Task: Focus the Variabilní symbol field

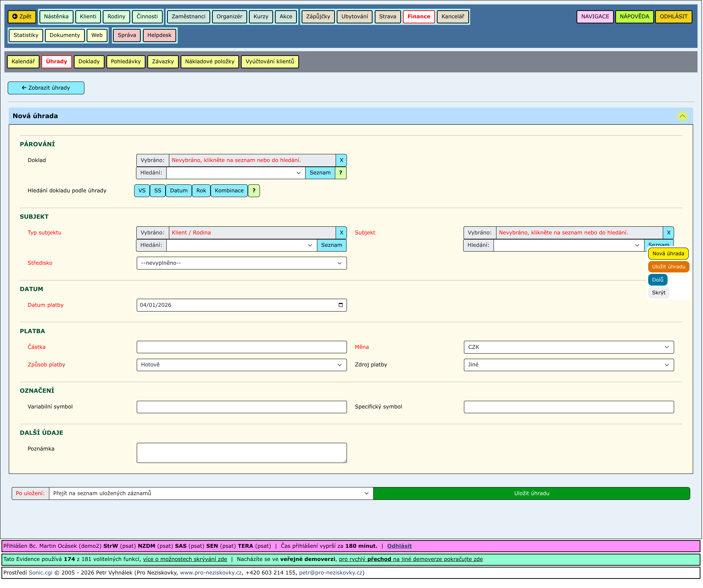Action: pos(242,407)
